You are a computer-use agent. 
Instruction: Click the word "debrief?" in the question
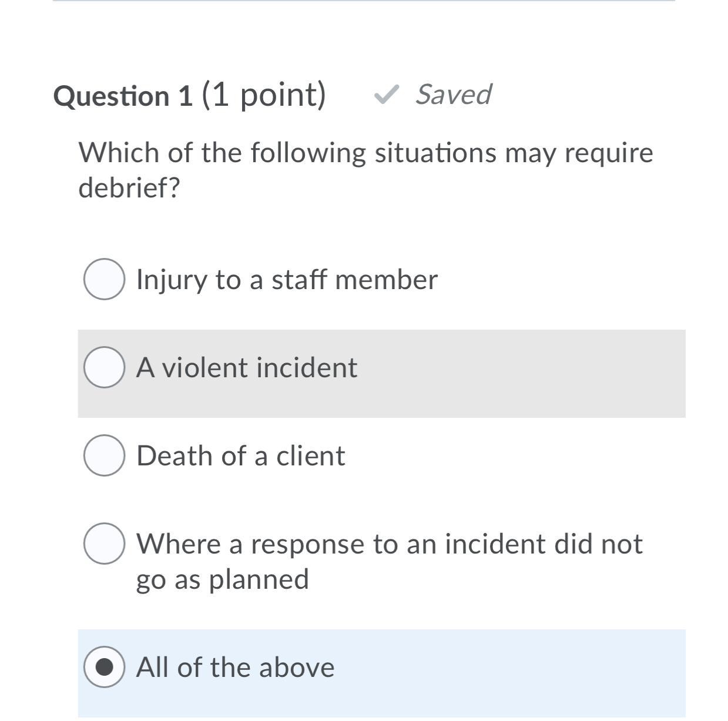pyautogui.click(x=129, y=188)
